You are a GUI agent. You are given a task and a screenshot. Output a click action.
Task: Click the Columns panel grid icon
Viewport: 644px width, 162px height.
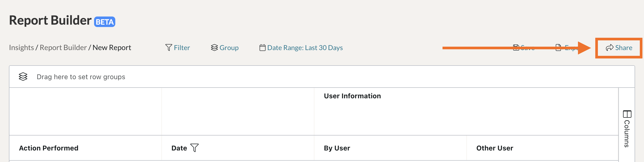tap(627, 114)
